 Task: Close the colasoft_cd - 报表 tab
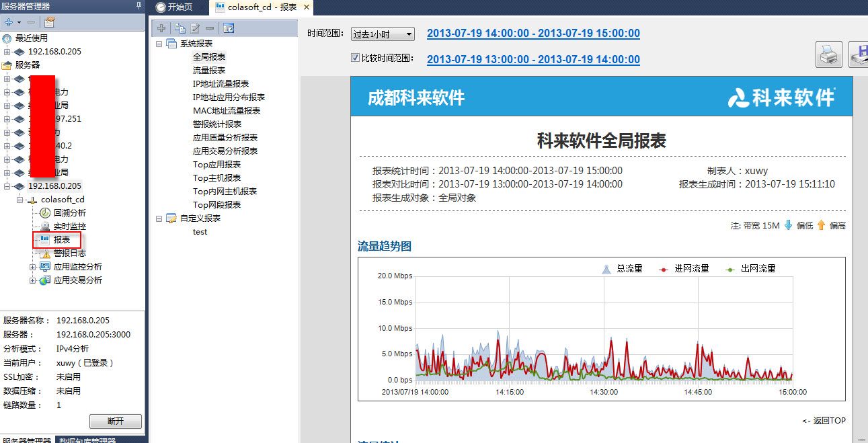coord(307,7)
